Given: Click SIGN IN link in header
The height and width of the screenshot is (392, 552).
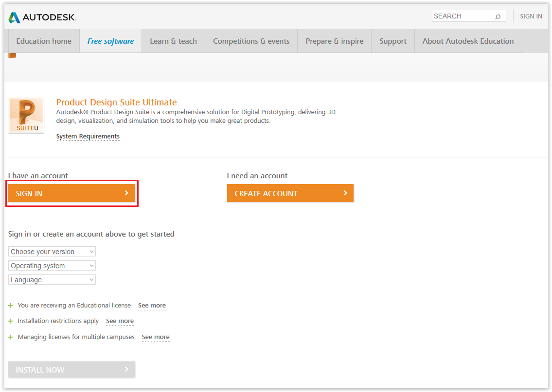Looking at the screenshot, I should pyautogui.click(x=531, y=16).
